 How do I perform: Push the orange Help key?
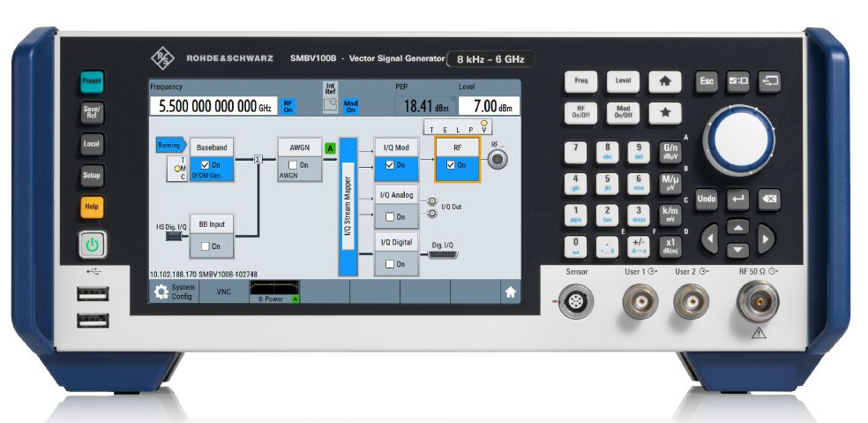(92, 207)
